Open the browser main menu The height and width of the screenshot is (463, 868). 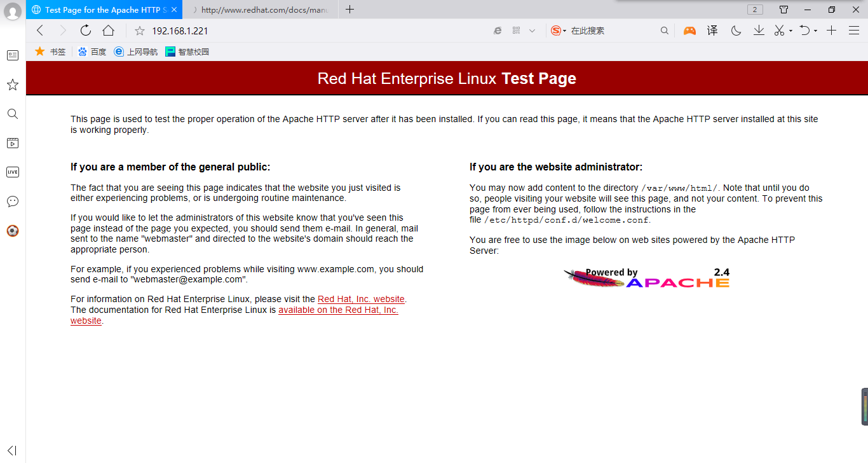coord(854,31)
